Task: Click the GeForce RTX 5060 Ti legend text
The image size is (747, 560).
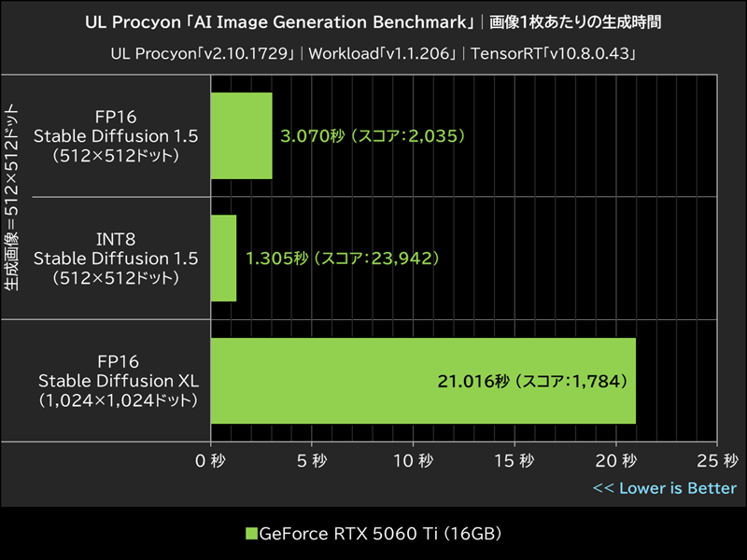Action: coord(383,534)
